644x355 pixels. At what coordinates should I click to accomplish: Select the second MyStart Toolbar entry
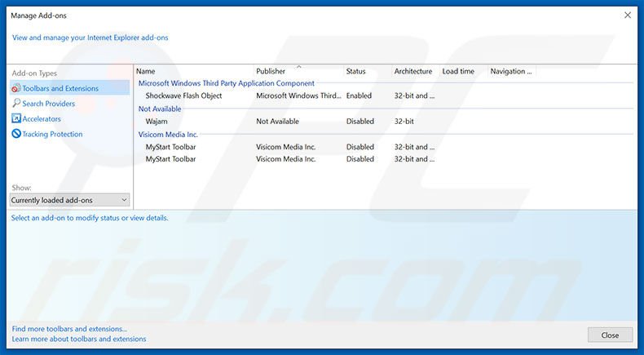(170, 159)
